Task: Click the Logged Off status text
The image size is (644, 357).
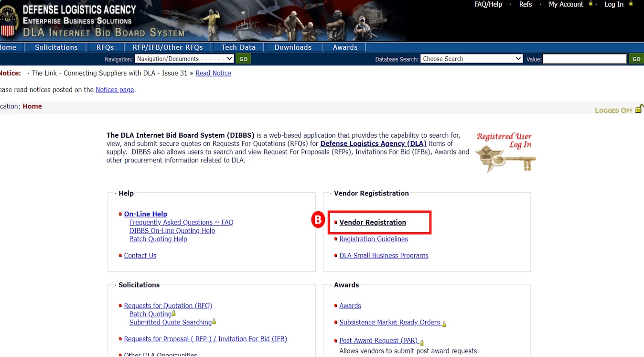Action: point(613,110)
